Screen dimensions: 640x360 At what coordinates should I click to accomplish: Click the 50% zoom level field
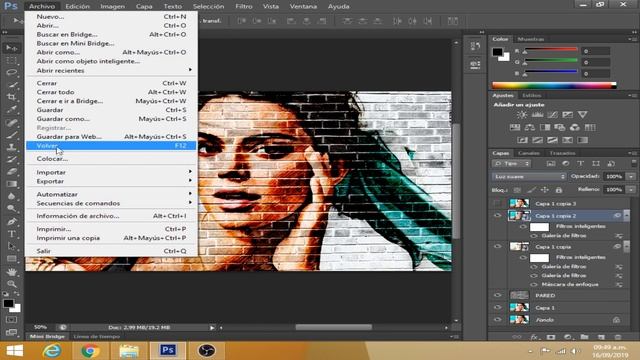pyautogui.click(x=40, y=327)
